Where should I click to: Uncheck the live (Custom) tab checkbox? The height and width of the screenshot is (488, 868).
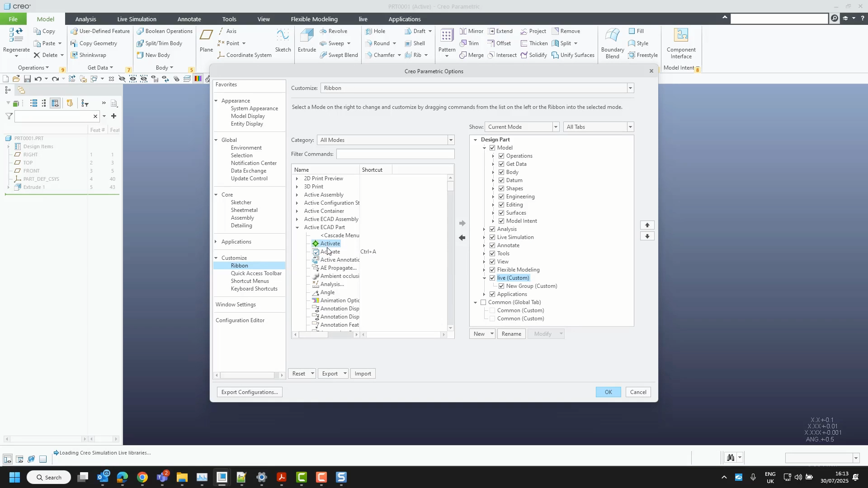492,278
